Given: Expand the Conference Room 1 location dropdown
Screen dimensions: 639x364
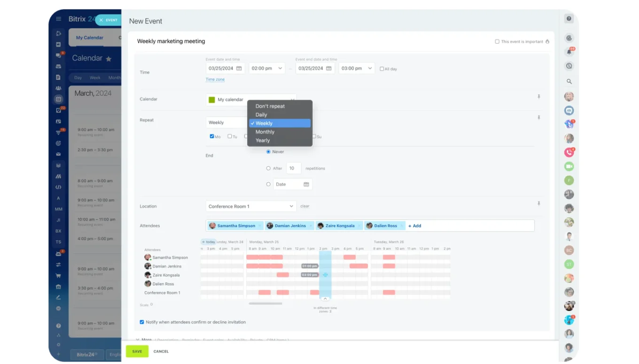Looking at the screenshot, I should click(x=251, y=206).
